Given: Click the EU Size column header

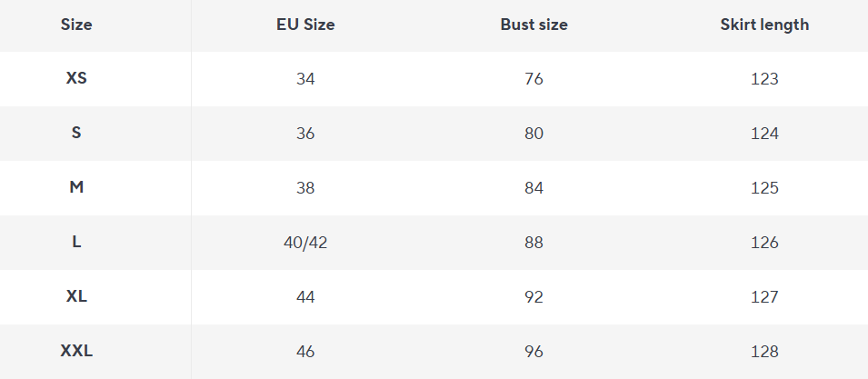Looking at the screenshot, I should point(305,25).
